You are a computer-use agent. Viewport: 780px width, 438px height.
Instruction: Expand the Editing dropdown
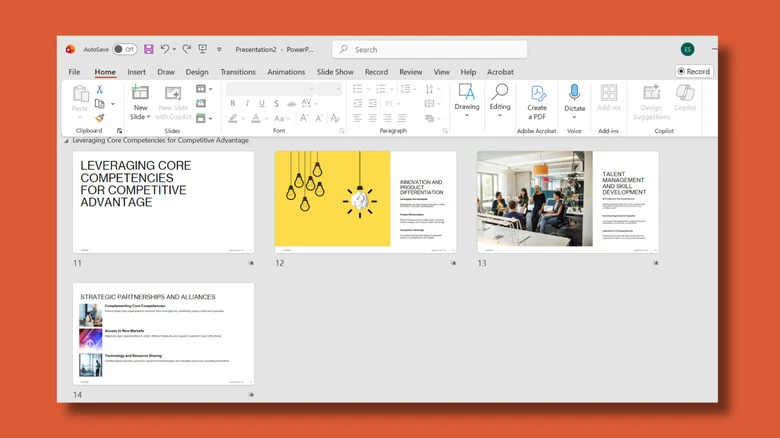[499, 101]
